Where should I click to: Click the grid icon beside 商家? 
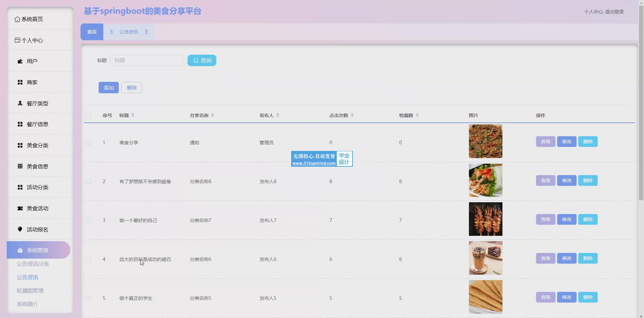[x=20, y=83]
